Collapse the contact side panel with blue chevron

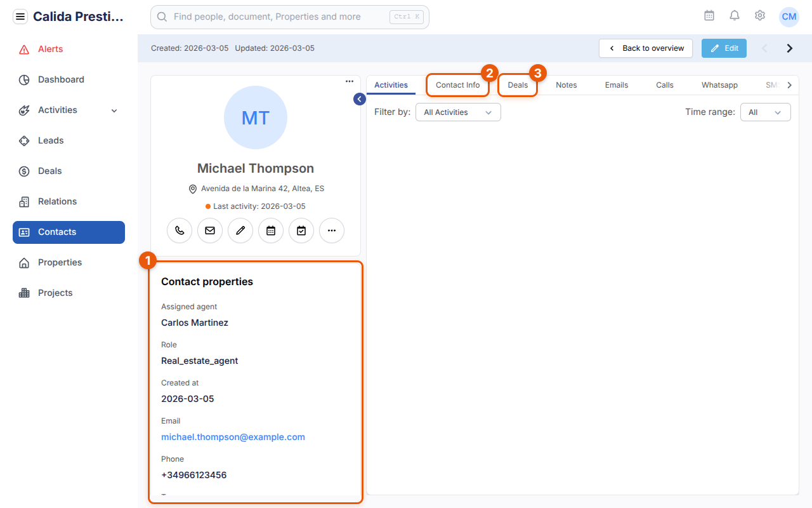(x=360, y=99)
